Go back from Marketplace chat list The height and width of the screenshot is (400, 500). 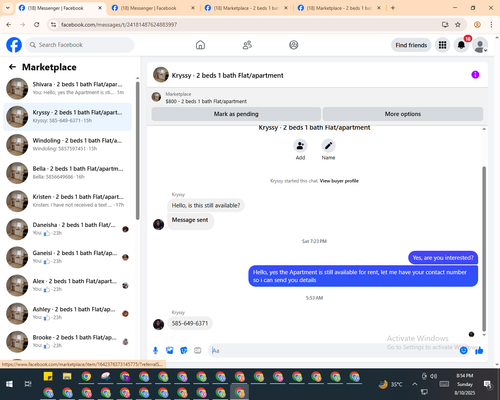click(x=12, y=67)
